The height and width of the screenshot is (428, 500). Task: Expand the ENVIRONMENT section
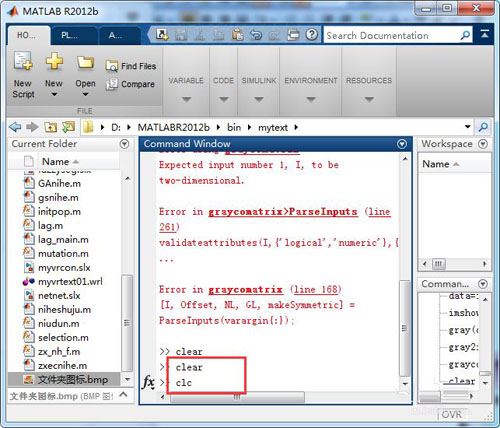coord(311,99)
